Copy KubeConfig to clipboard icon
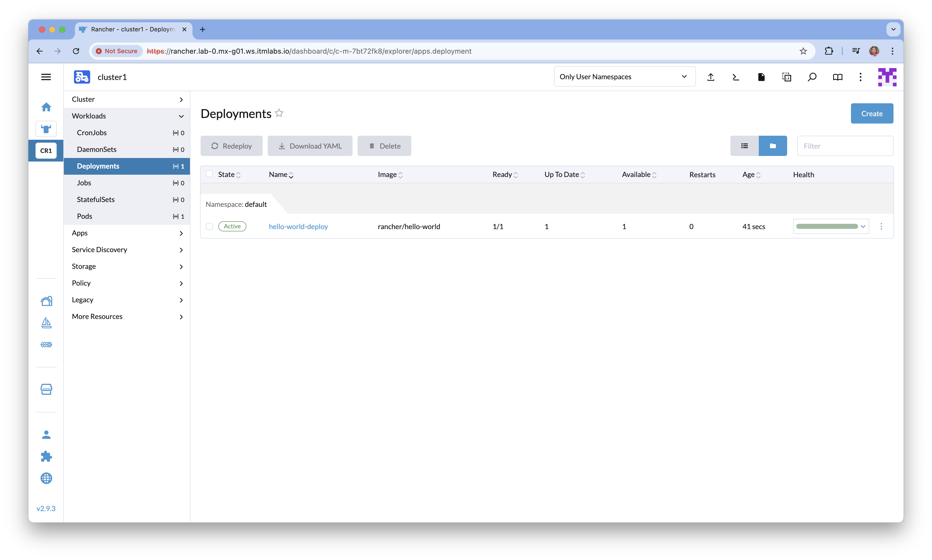 [x=786, y=77]
